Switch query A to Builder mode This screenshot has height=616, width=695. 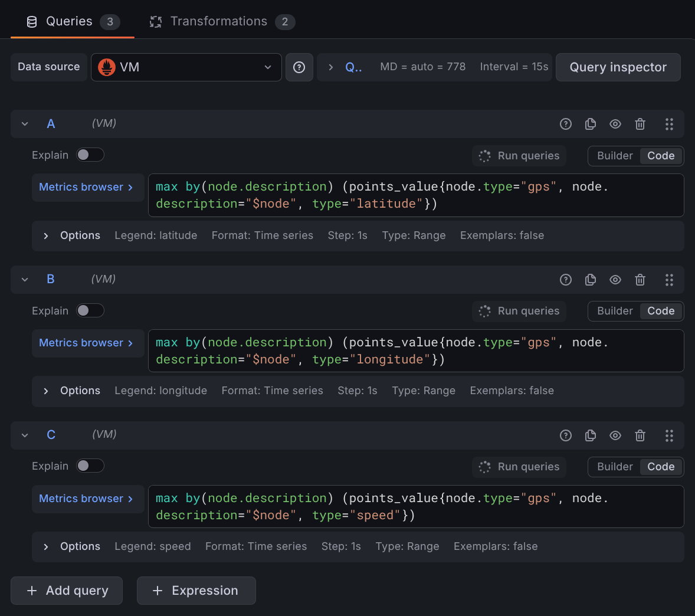pos(615,156)
